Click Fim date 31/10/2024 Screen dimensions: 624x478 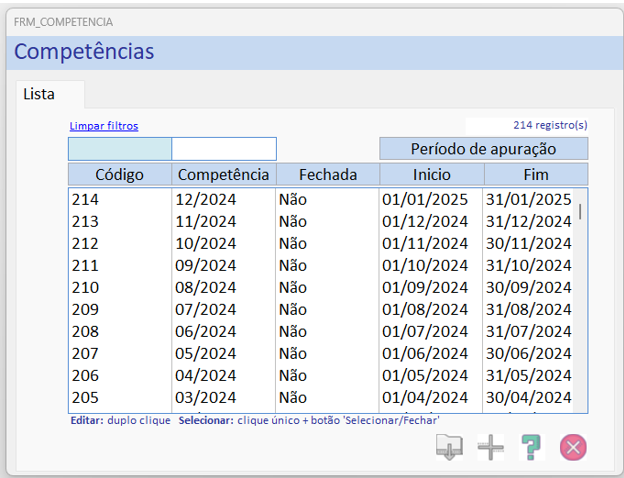tap(528, 265)
